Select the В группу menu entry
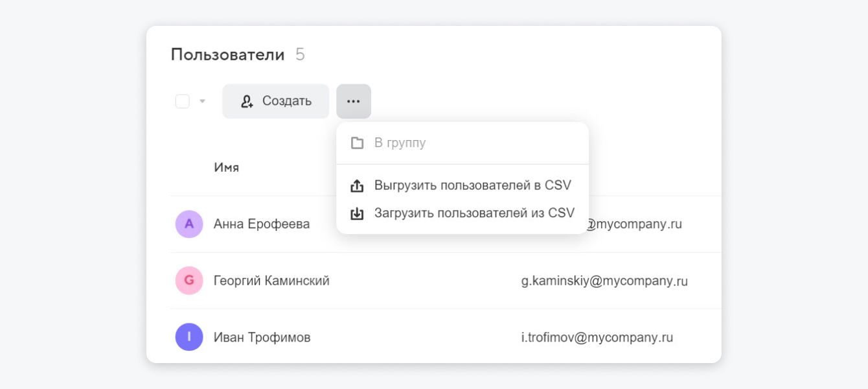The width and height of the screenshot is (868, 389). coord(400,143)
